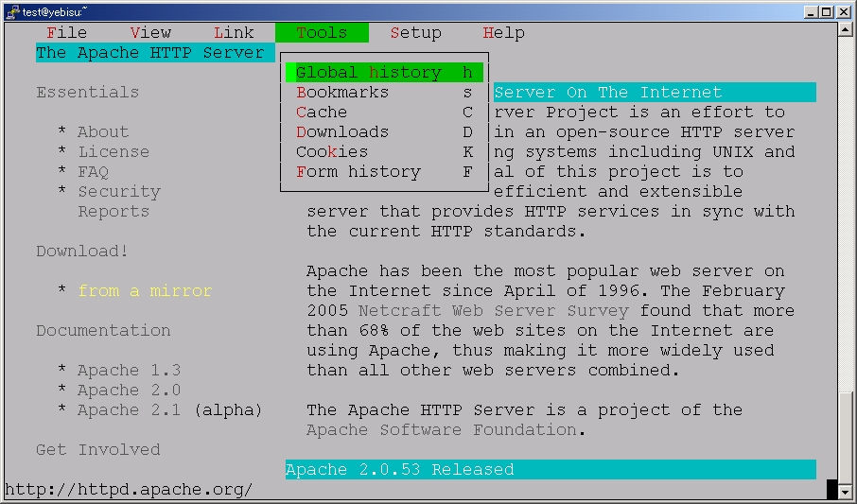857x504 pixels.
Task: Maximize the test@yebisu terminal window
Action: (827, 11)
